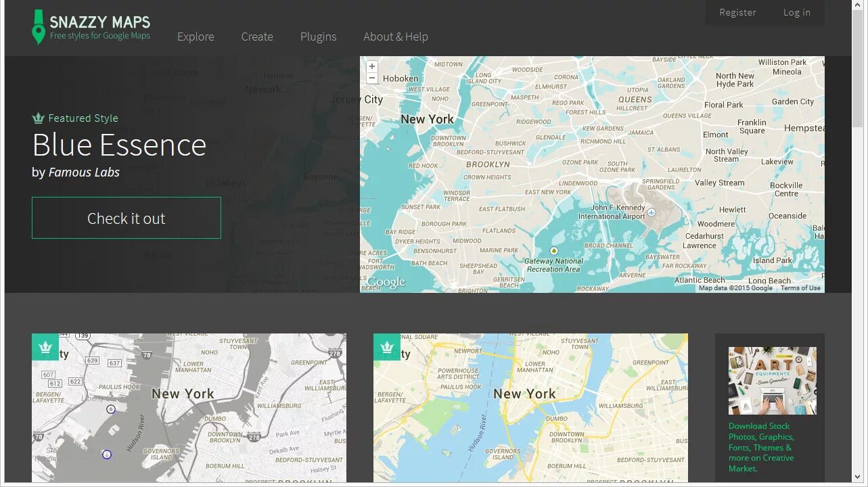Zoom out using the map minus button

click(371, 78)
